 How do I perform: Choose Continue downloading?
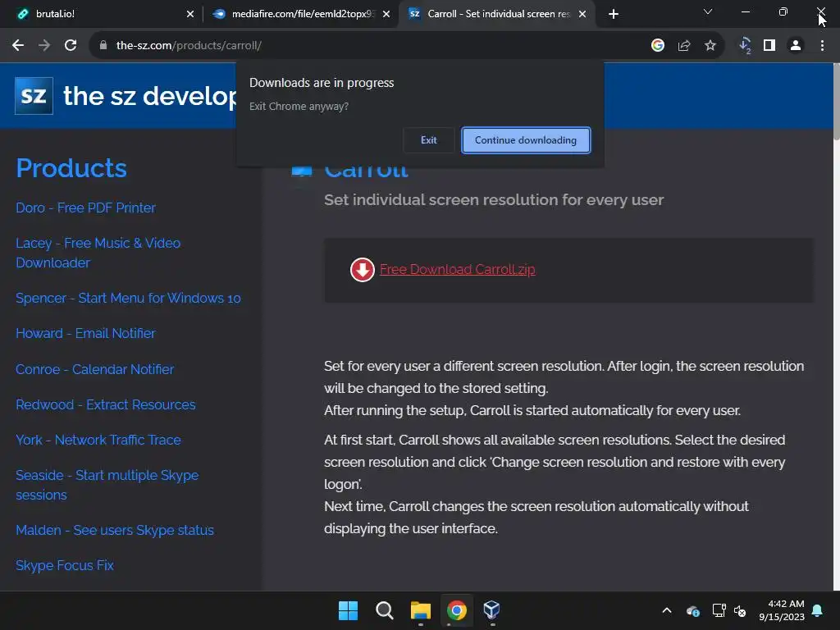(x=526, y=140)
